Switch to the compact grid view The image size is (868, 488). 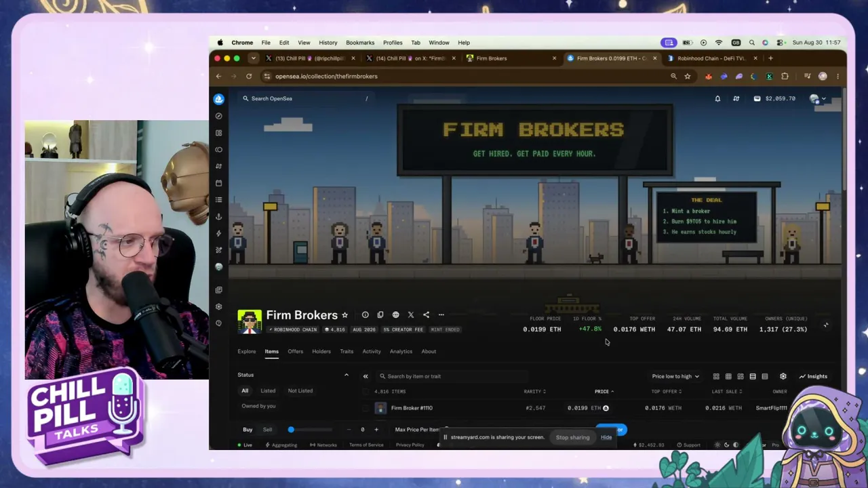tap(728, 376)
